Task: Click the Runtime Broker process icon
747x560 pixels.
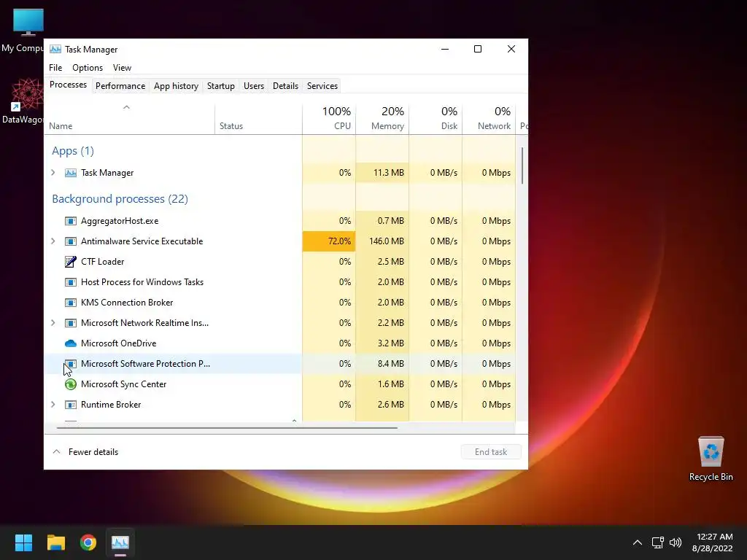Action: coord(71,405)
